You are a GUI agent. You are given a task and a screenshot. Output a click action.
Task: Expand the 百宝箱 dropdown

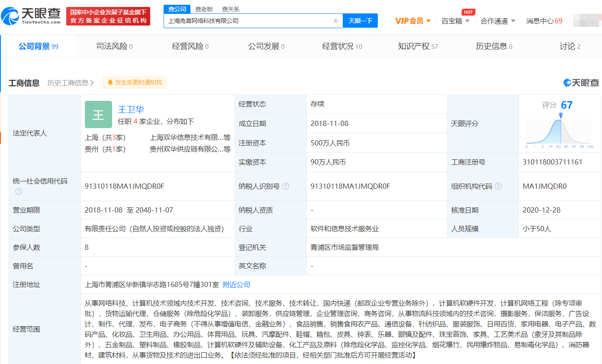pyautogui.click(x=456, y=21)
